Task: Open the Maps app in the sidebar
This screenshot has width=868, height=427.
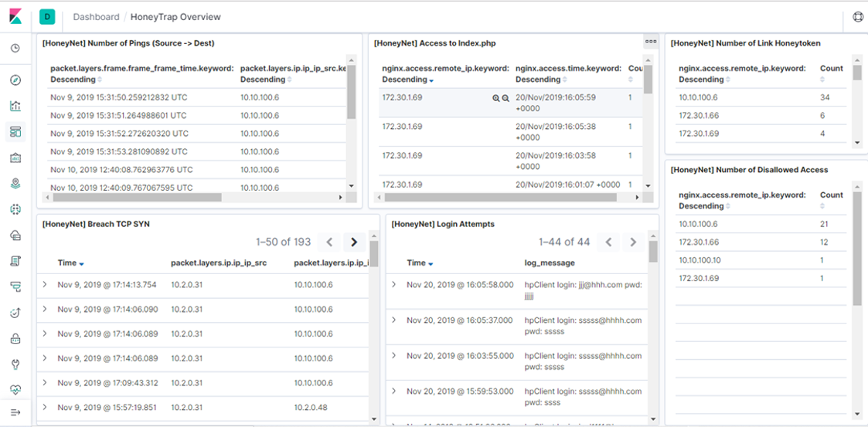Action: 15,184
